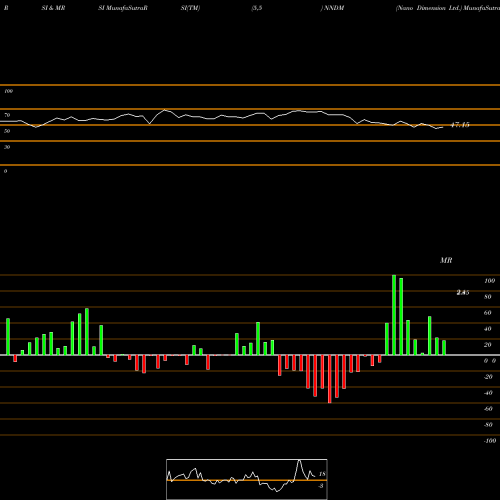
Task: Click the 'MR' panel title
Action: pos(446,260)
